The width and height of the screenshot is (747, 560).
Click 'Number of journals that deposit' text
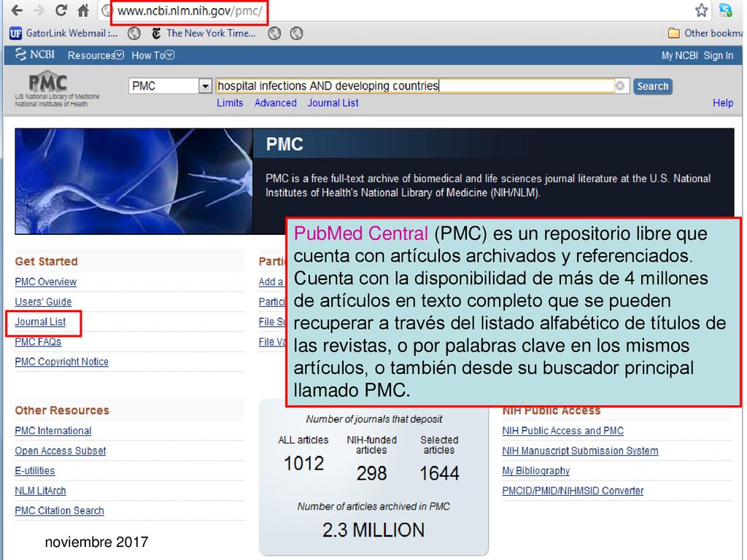[x=374, y=419]
